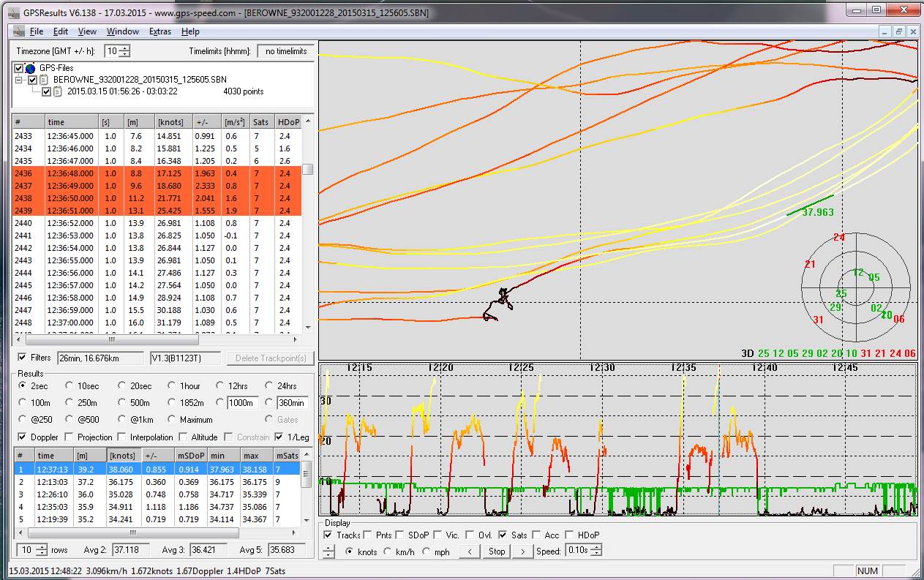This screenshot has width=924, height=580.
Task: Click the GPSResults app icon beside File menu
Action: 18,31
